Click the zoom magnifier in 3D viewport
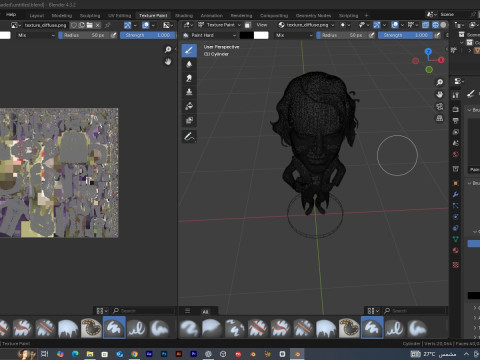 [440, 82]
